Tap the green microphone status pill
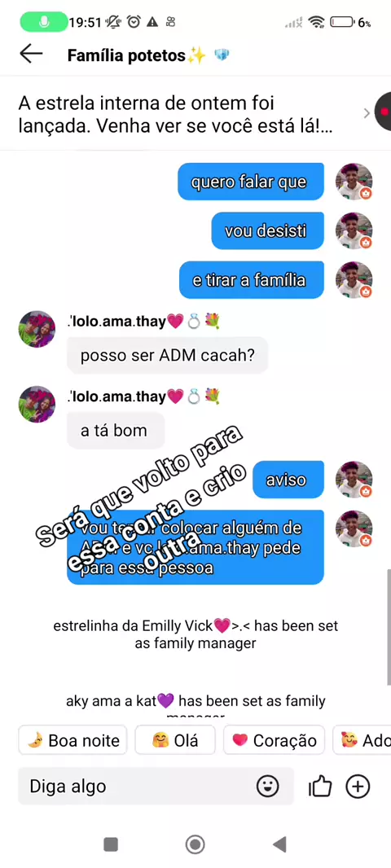Image resolution: width=391 pixels, height=868 pixels. pos(44,22)
